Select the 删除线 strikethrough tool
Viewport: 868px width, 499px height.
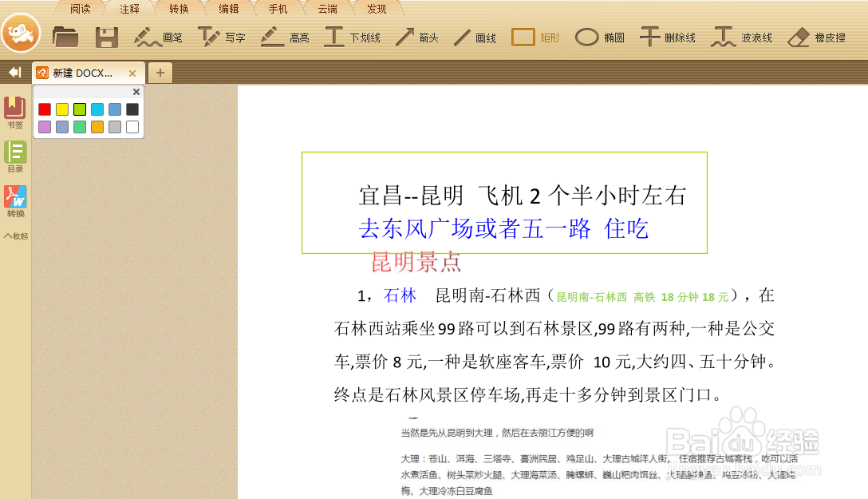[668, 37]
